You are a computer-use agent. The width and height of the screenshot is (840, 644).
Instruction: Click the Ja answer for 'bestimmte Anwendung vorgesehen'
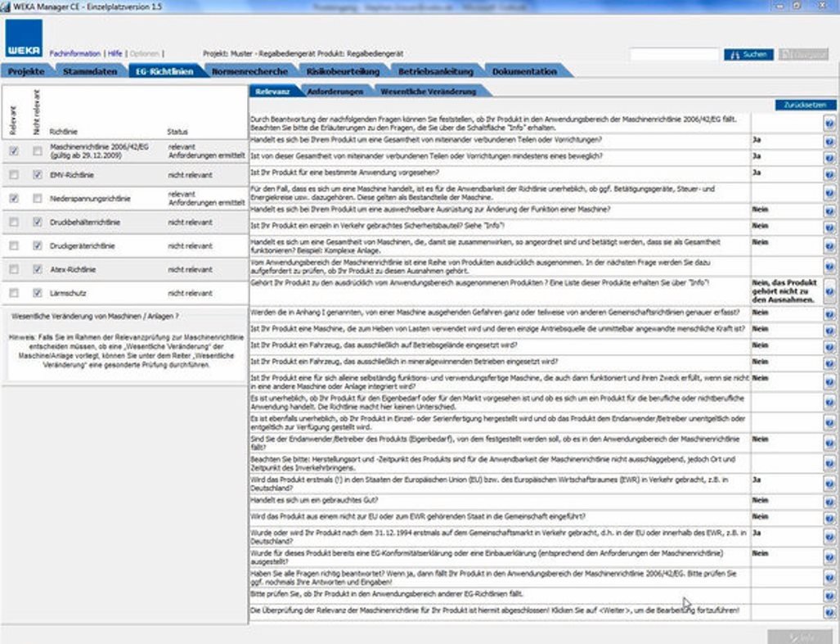tap(757, 173)
